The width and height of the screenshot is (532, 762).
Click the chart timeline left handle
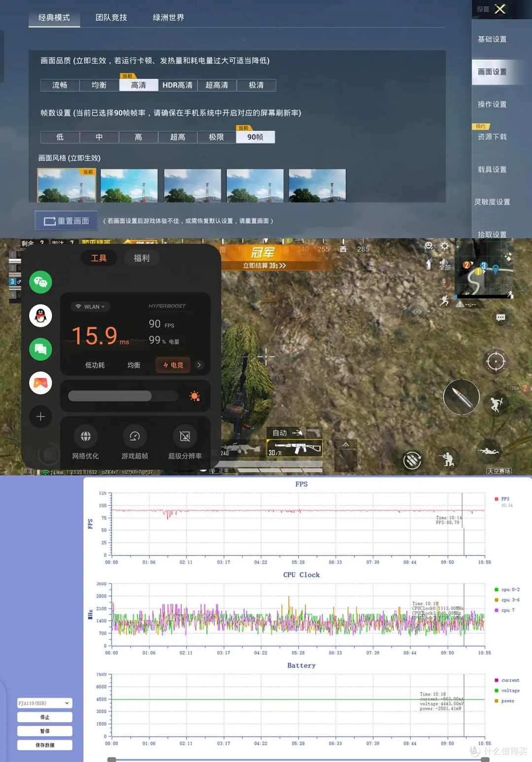click(112, 760)
